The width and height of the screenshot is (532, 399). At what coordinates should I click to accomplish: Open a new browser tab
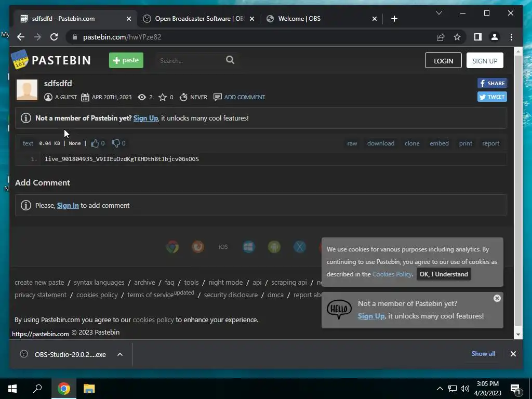(x=394, y=19)
